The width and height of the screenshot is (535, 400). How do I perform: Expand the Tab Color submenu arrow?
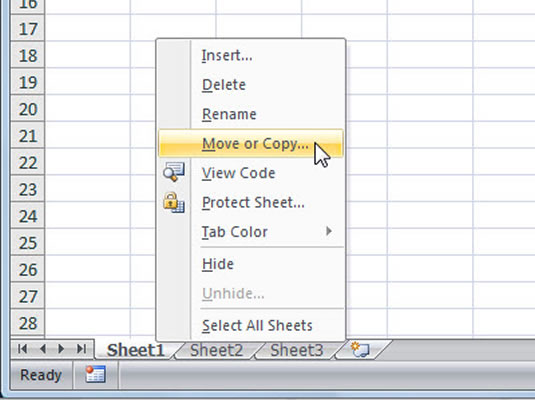point(329,231)
